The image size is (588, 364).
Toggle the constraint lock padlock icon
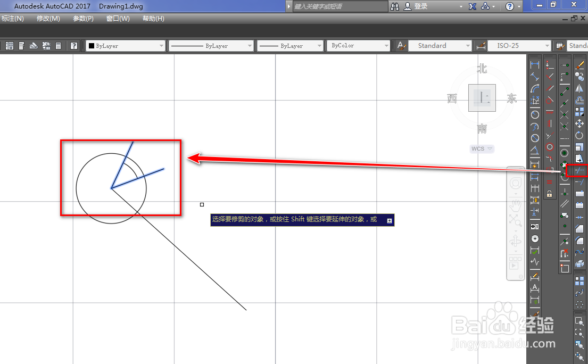tap(549, 194)
